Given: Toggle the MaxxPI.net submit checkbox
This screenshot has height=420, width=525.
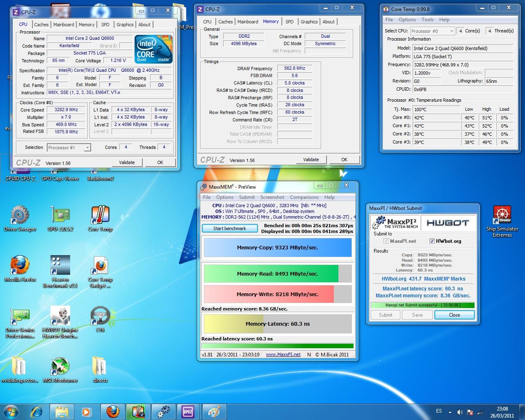Looking at the screenshot, I should [386, 241].
